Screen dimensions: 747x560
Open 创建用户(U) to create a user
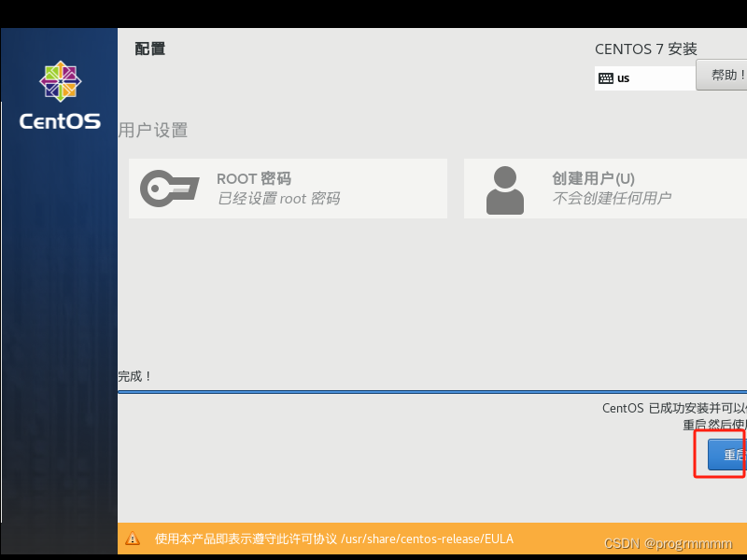click(x=605, y=189)
